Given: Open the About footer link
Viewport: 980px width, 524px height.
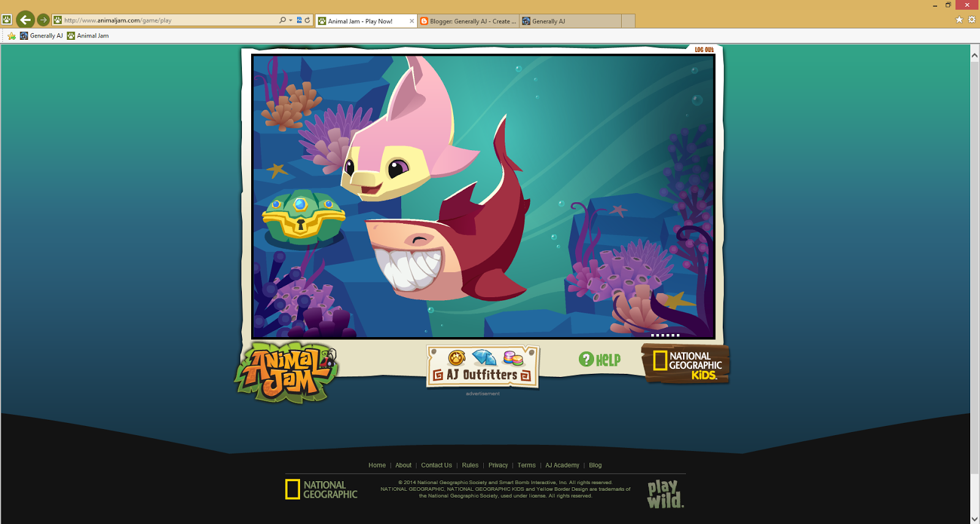Looking at the screenshot, I should tap(404, 465).
